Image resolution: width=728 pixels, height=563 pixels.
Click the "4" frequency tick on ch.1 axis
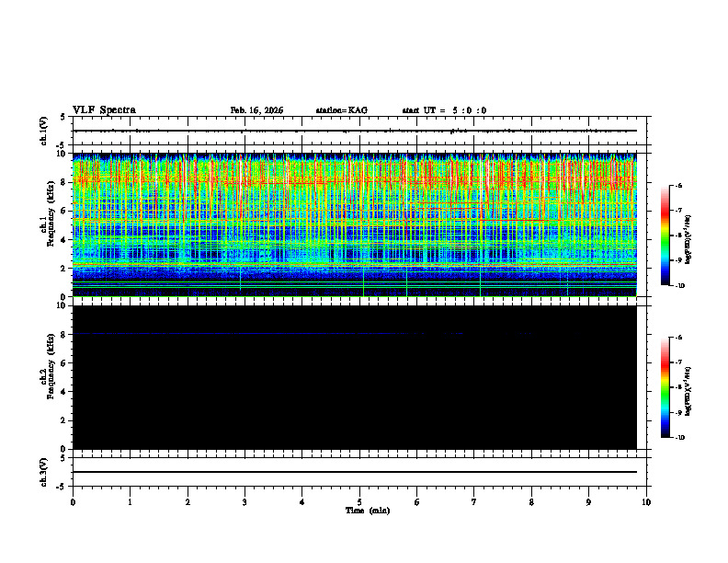[64, 240]
